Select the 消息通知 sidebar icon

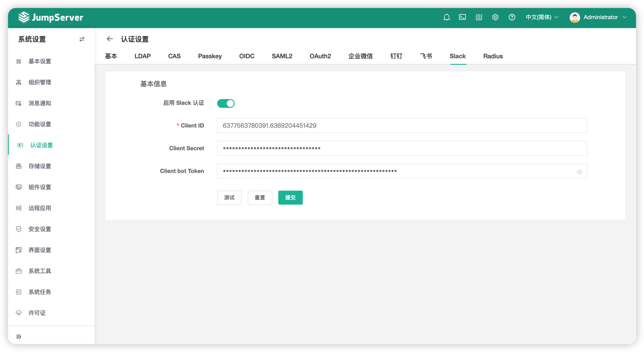point(18,103)
